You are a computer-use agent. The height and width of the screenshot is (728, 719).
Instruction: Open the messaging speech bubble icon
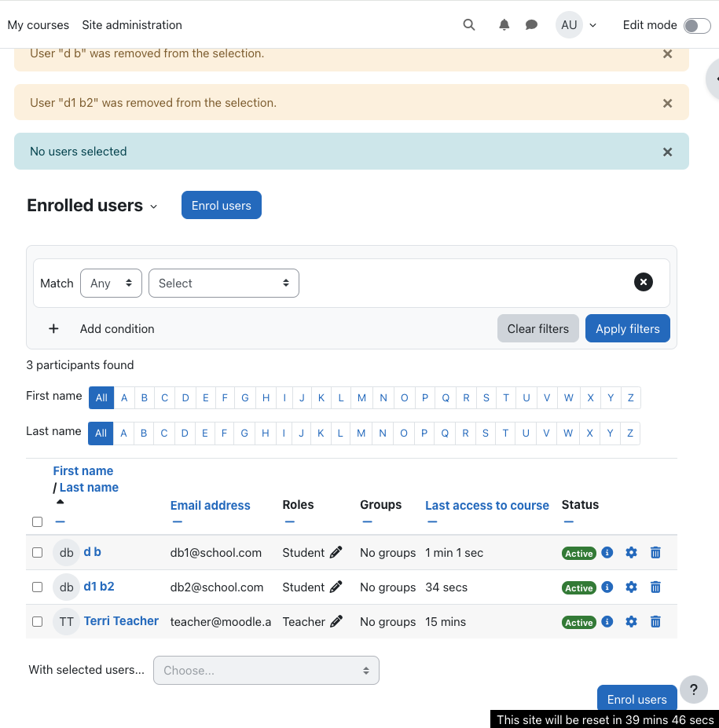click(531, 24)
